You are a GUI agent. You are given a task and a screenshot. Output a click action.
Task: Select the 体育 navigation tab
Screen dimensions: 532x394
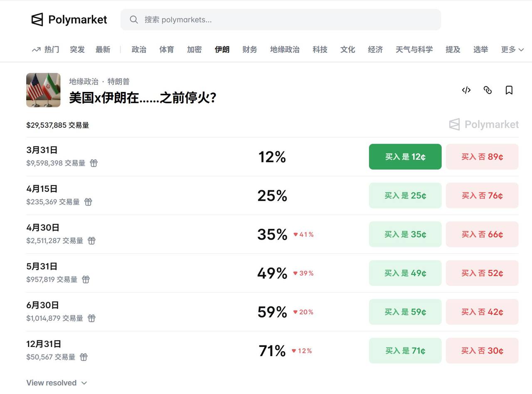(x=166, y=49)
